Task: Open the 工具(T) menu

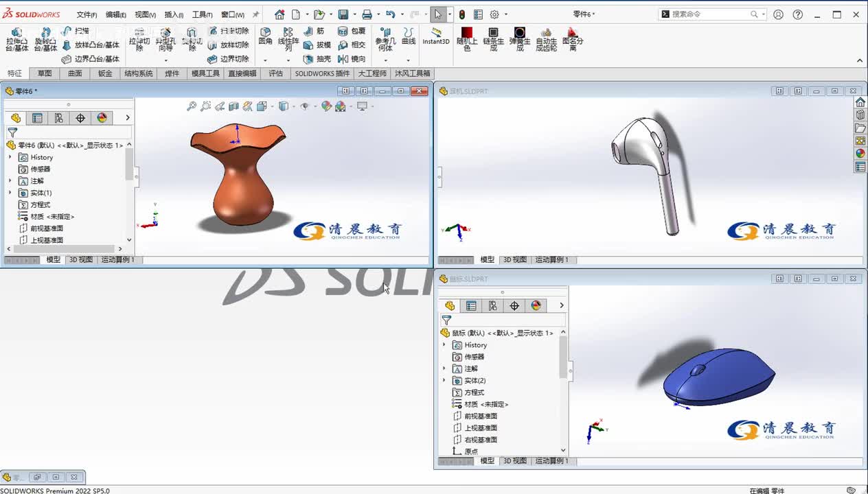Action: tap(203, 14)
